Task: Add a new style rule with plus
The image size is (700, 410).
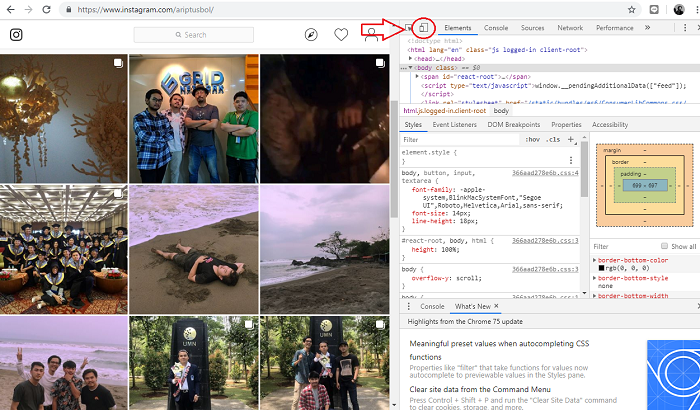Action: pyautogui.click(x=571, y=139)
